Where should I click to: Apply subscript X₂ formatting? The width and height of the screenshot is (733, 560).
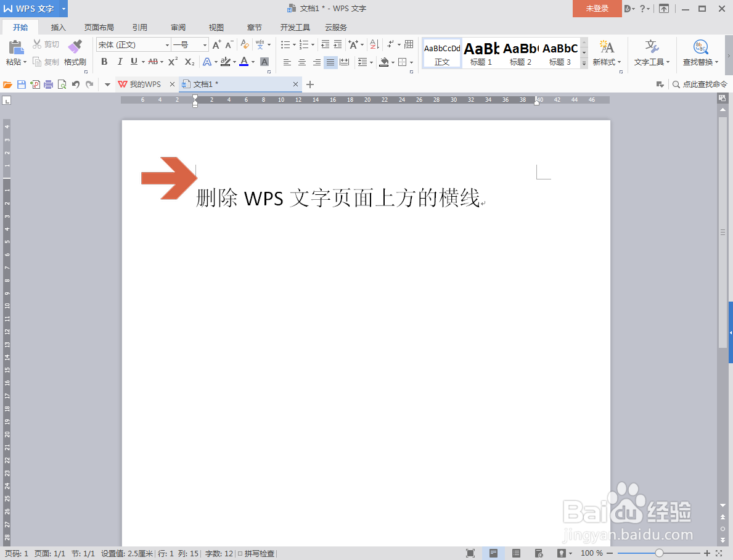point(189,62)
